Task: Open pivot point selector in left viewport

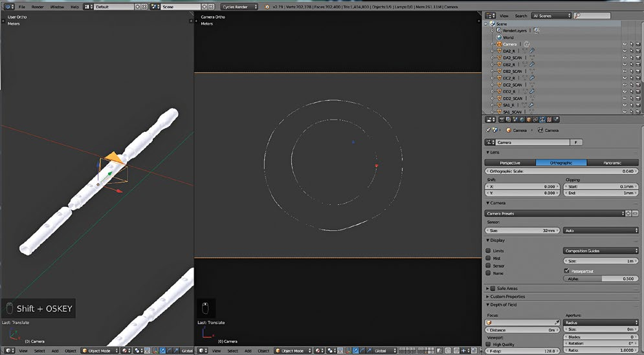Action: 138,351
